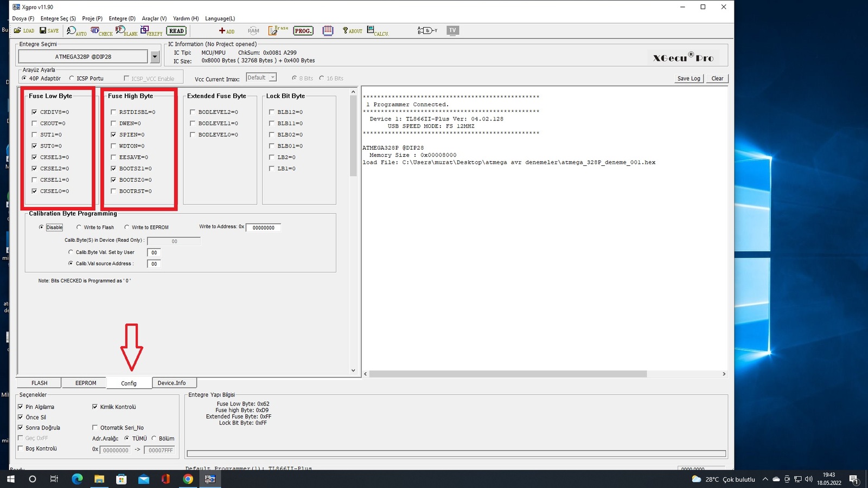Open the ATMEGA328P chip selection dropdown
The height and width of the screenshot is (488, 868).
tap(155, 56)
